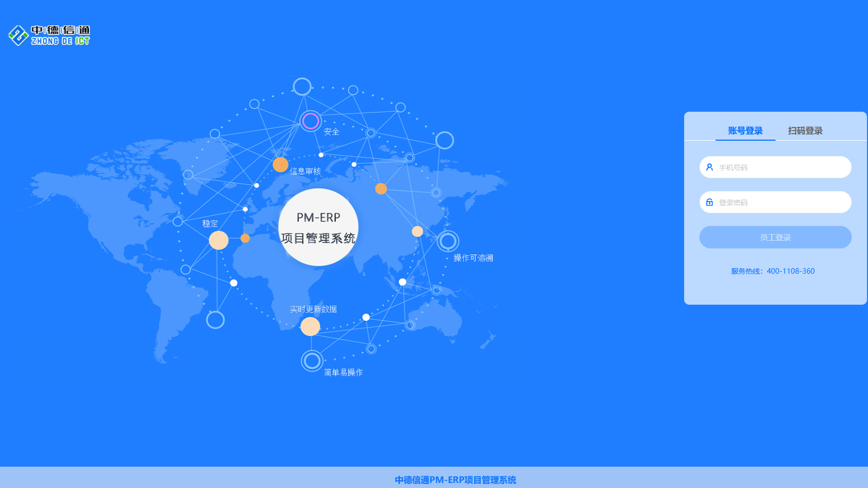Image resolution: width=868 pixels, height=488 pixels.
Task: Click the pale circle below 实时更新数据
Action: pyautogui.click(x=310, y=327)
